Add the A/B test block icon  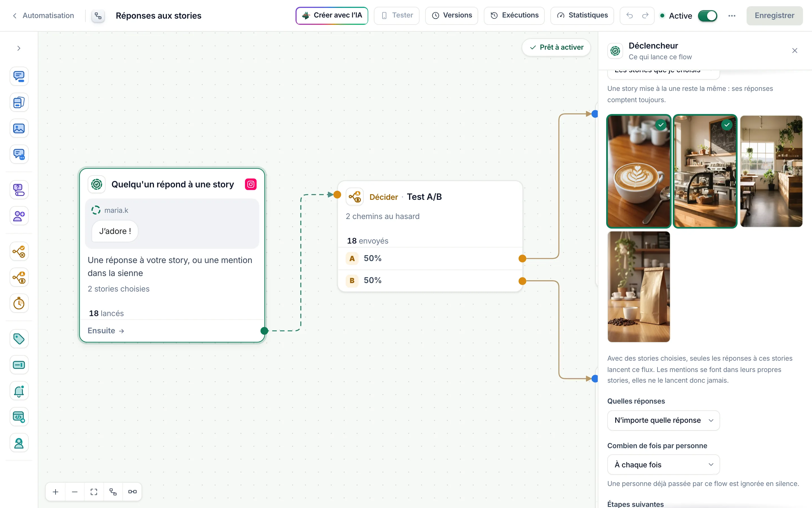19,277
